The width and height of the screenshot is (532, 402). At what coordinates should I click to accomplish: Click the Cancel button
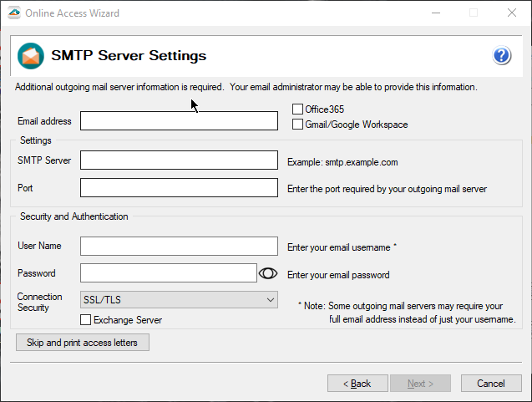click(491, 384)
